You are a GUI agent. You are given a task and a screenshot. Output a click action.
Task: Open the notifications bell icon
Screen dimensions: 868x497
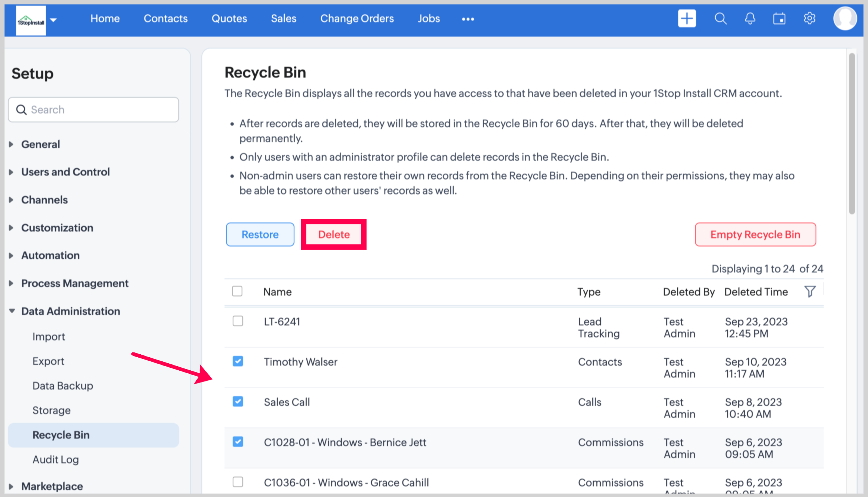pos(750,19)
